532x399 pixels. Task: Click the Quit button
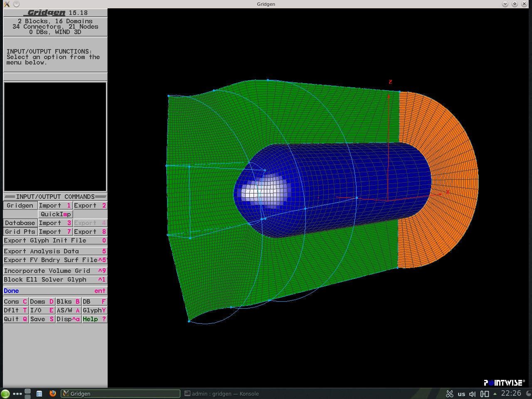click(16, 319)
